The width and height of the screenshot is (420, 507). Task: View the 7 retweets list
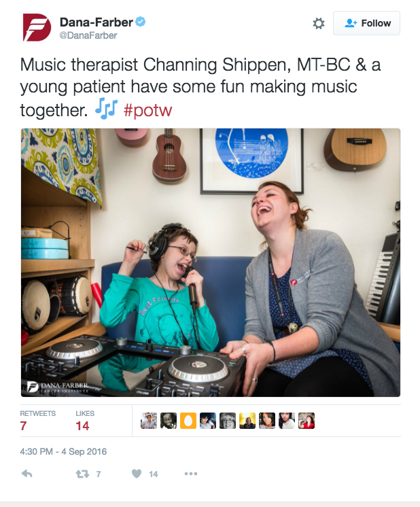(37, 421)
